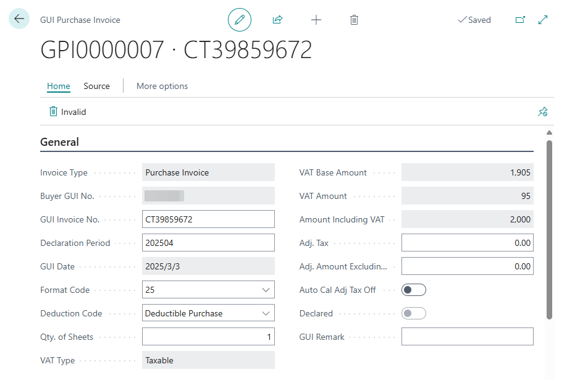Screen dimensions: 588x380
Task: Select the Home tab
Action: click(x=59, y=86)
